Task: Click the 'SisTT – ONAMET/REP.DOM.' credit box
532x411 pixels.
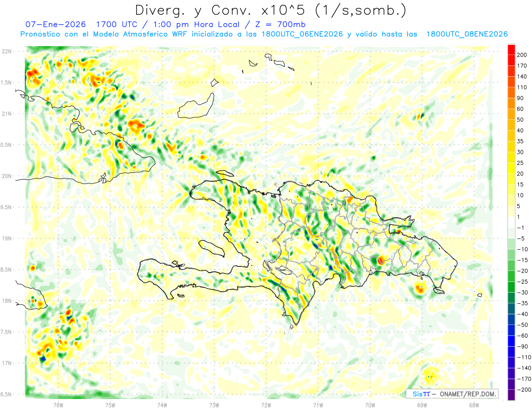Action: [452, 394]
